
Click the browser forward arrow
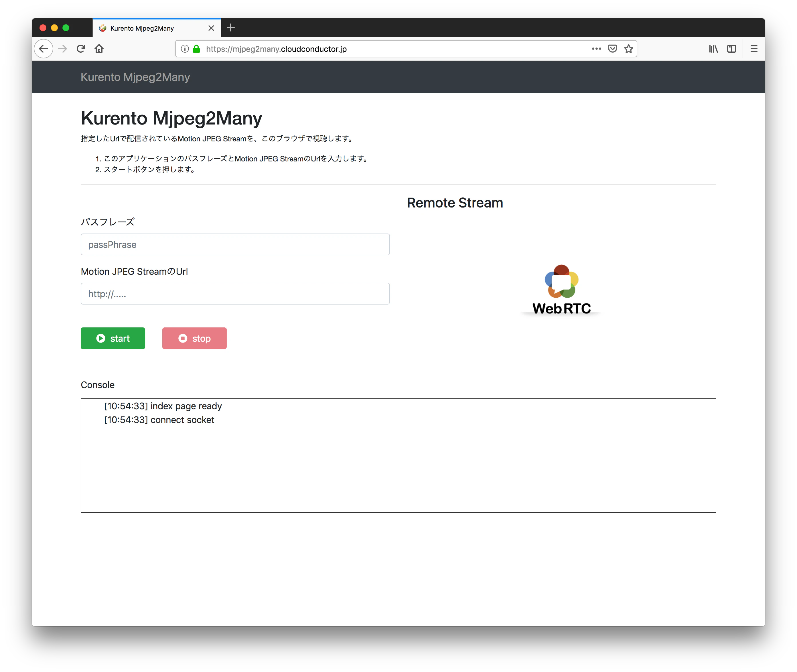click(x=62, y=49)
